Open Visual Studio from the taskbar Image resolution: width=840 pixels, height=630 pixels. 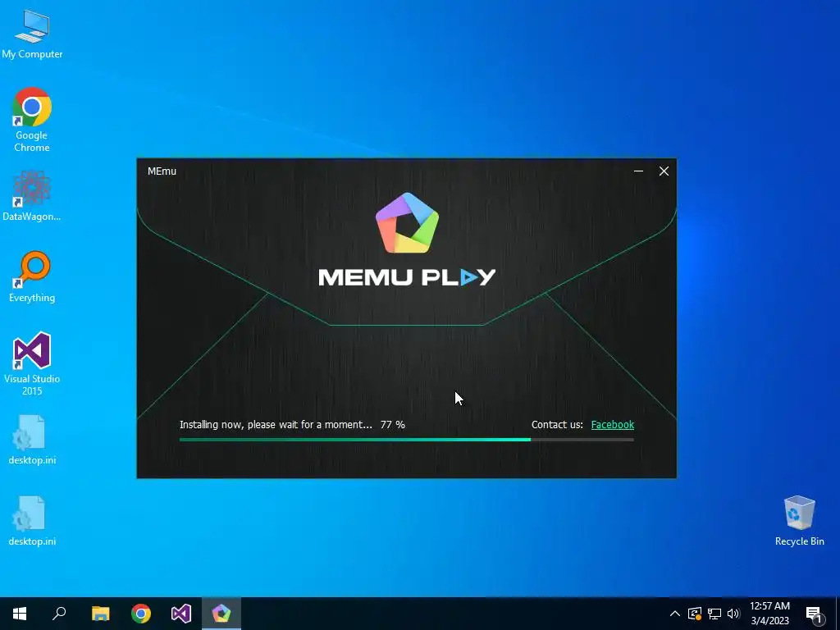(x=181, y=614)
